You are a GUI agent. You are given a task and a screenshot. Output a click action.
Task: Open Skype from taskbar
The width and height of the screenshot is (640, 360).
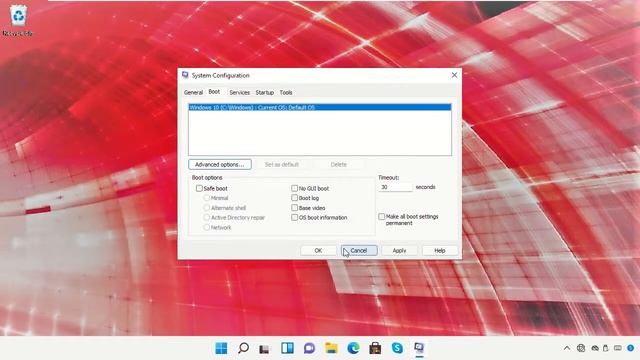tap(397, 348)
